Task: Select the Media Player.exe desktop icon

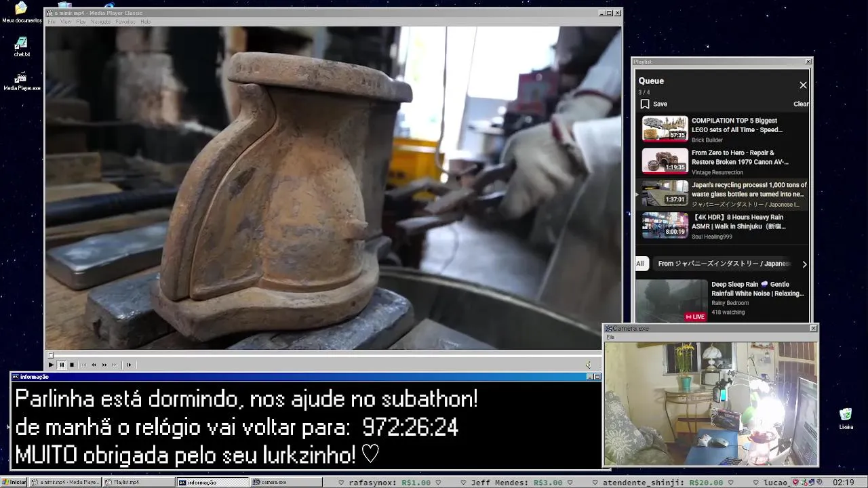Action: point(22,81)
